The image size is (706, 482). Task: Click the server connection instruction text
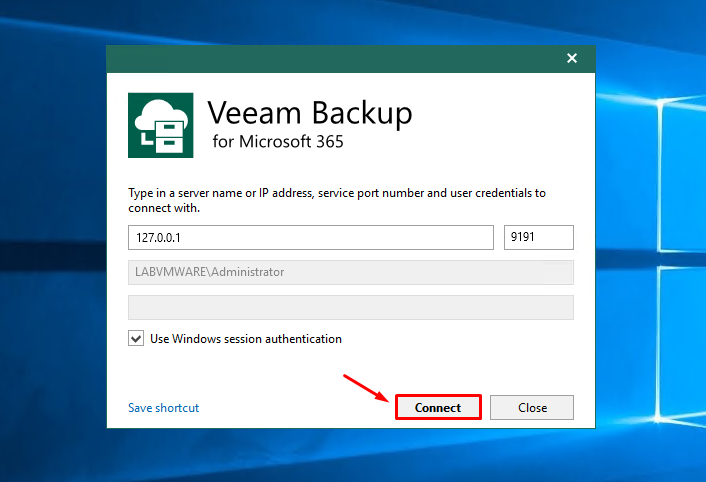click(337, 200)
